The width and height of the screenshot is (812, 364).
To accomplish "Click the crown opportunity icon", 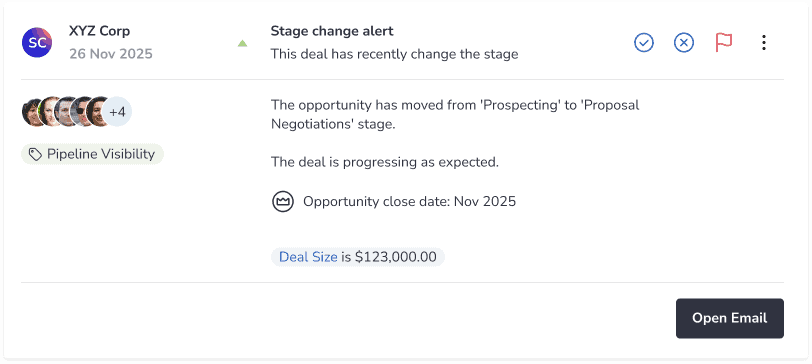I will [283, 201].
